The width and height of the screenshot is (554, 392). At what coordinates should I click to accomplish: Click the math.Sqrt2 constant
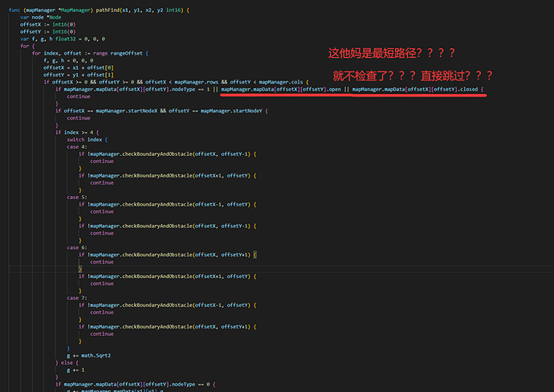[x=96, y=356]
